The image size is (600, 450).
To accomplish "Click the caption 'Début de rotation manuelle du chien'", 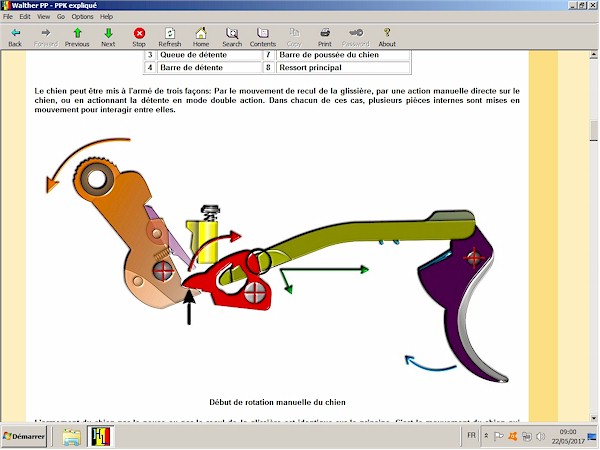I will [277, 402].
